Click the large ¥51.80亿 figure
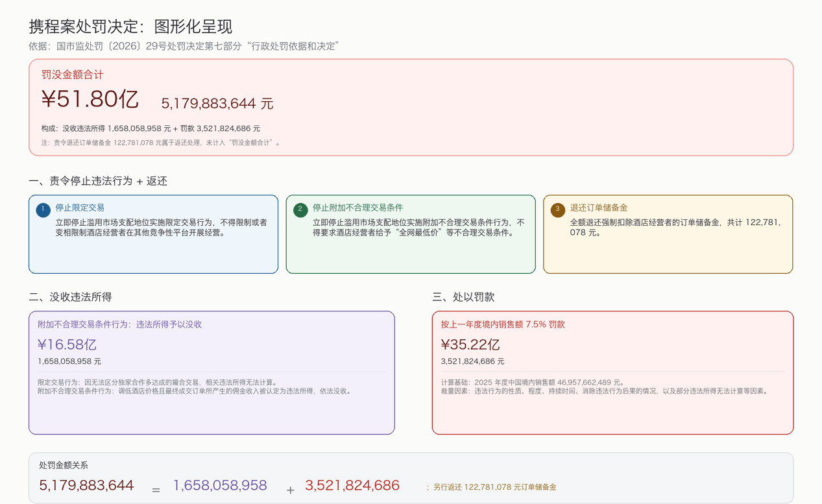 (x=90, y=99)
